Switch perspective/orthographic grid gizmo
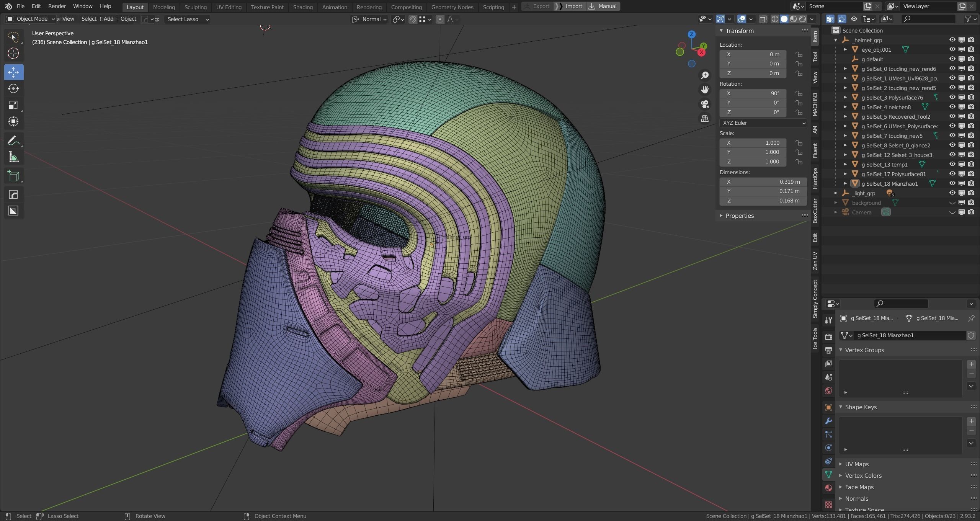 705,119
